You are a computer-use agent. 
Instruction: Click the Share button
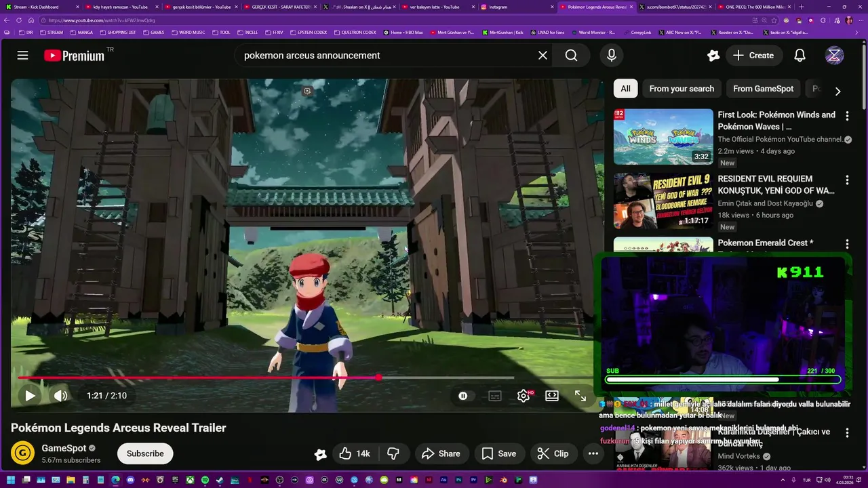click(x=441, y=453)
